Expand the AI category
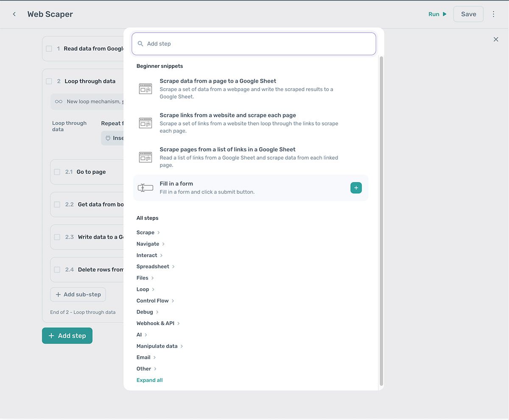This screenshot has height=420, width=509. [142, 335]
